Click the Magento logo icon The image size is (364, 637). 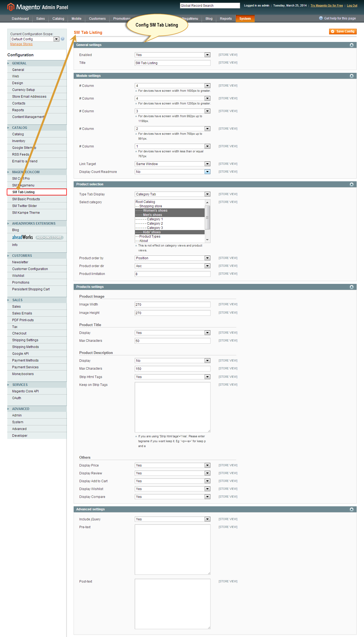[11, 7]
